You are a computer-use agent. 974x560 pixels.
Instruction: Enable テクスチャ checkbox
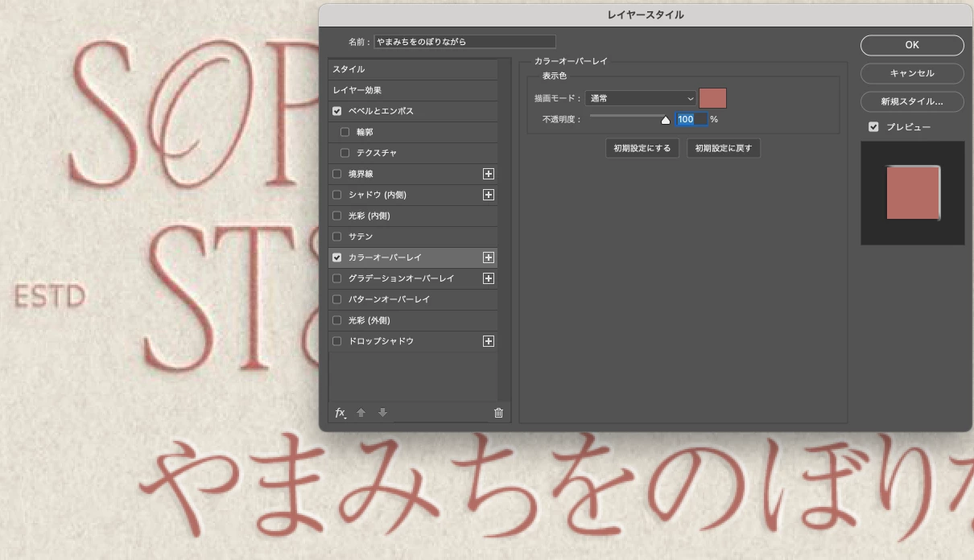click(345, 153)
